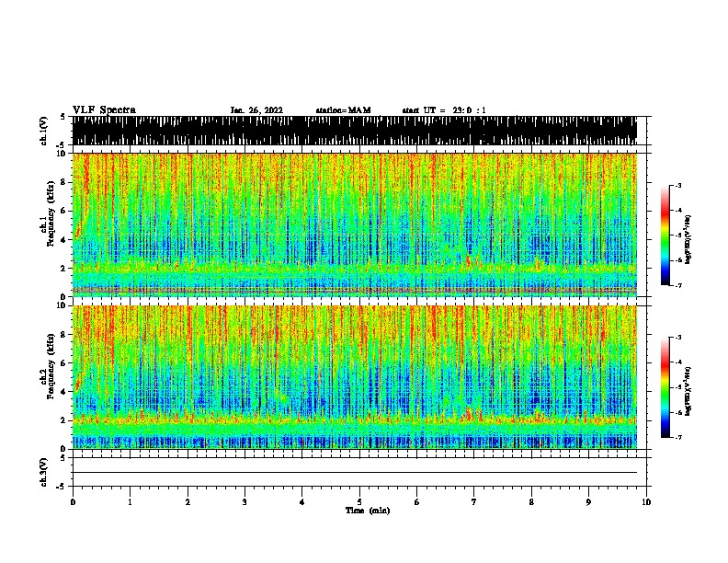This screenshot has width=728, height=563.
Task: Click the "VLF Spectra" plot title
Action: (104, 110)
